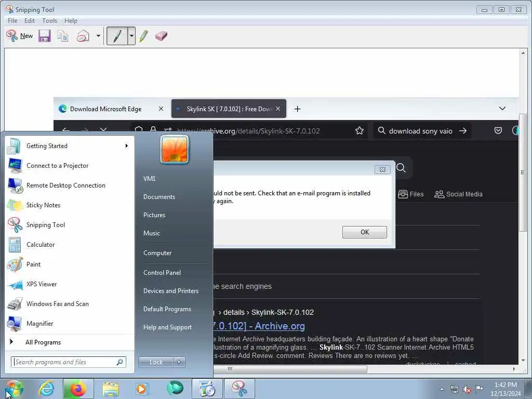532x399 pixels.
Task: Click the download sony vaio search box
Action: click(x=422, y=131)
